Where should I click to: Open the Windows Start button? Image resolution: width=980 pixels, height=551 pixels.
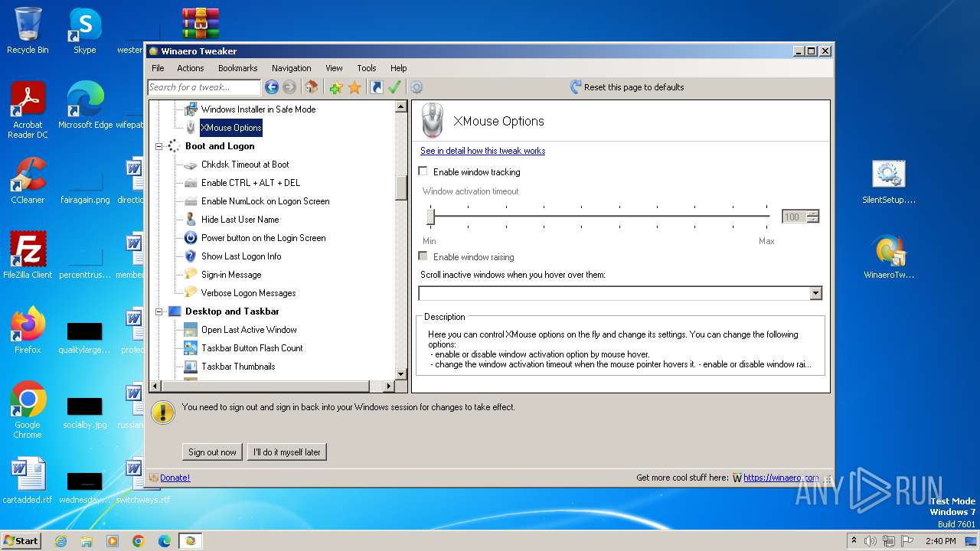point(21,540)
